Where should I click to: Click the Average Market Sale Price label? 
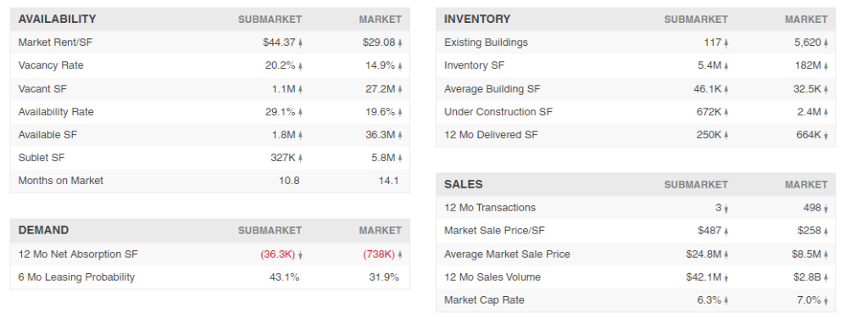(x=507, y=255)
